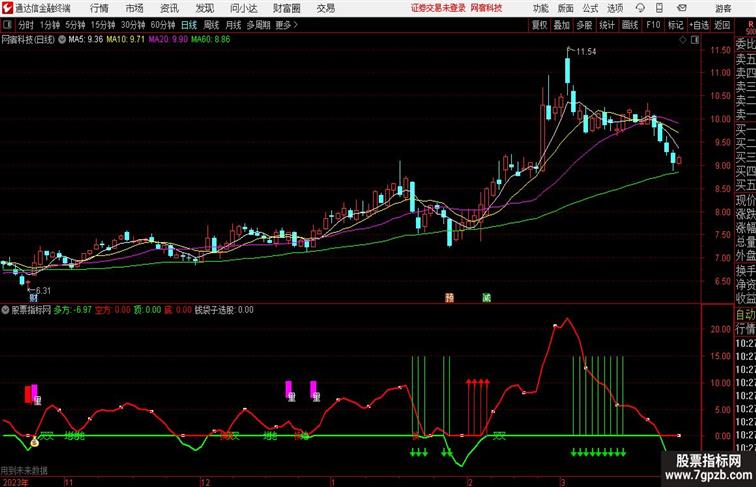Open the mail envelope icon
Screen dimensions: 756x487
pos(681,8)
